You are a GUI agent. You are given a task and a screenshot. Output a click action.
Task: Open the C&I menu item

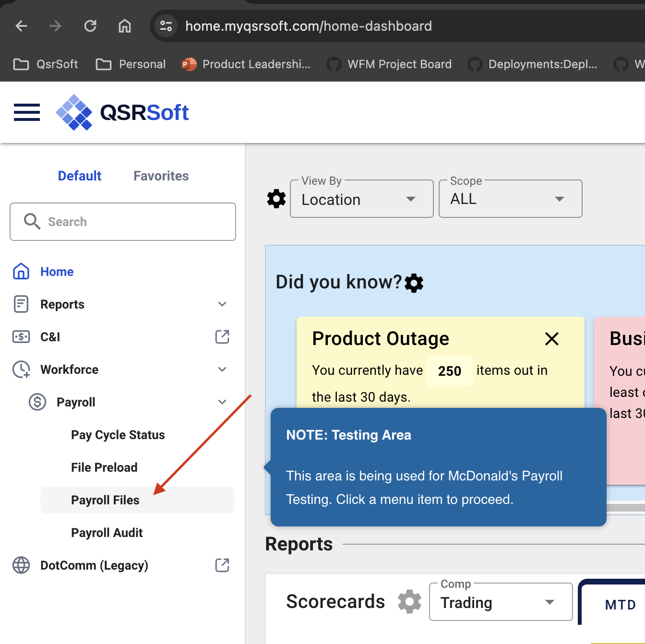pos(50,337)
